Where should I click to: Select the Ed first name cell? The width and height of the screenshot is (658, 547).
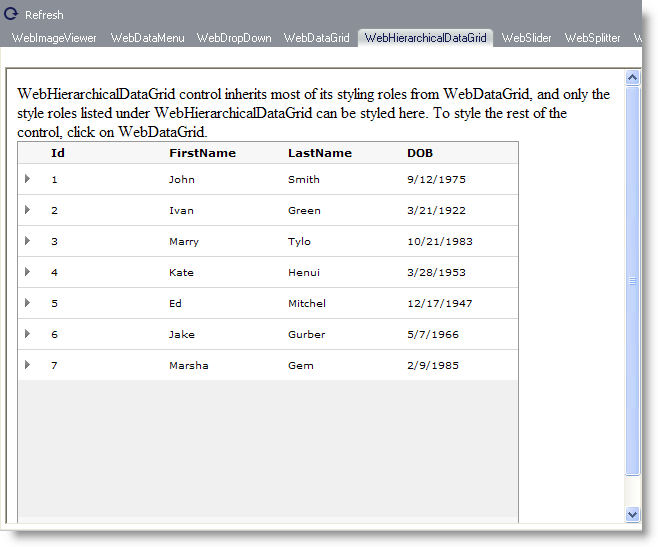[x=175, y=304]
